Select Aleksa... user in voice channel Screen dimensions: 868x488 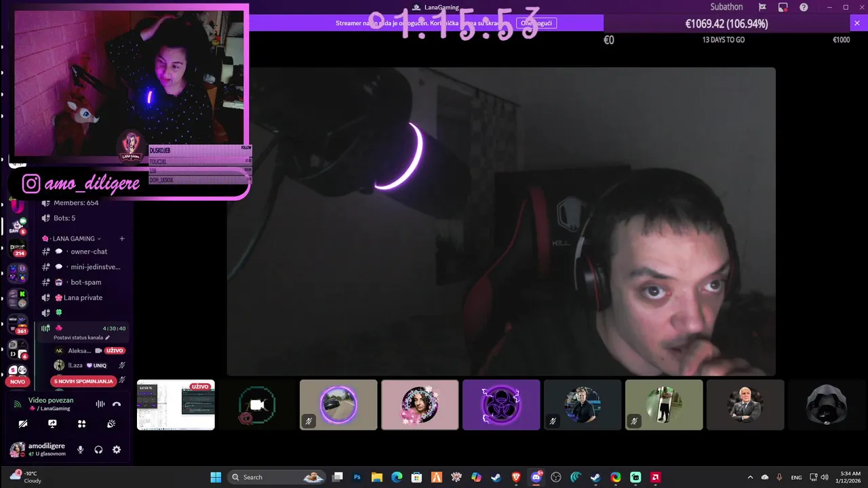click(x=79, y=350)
